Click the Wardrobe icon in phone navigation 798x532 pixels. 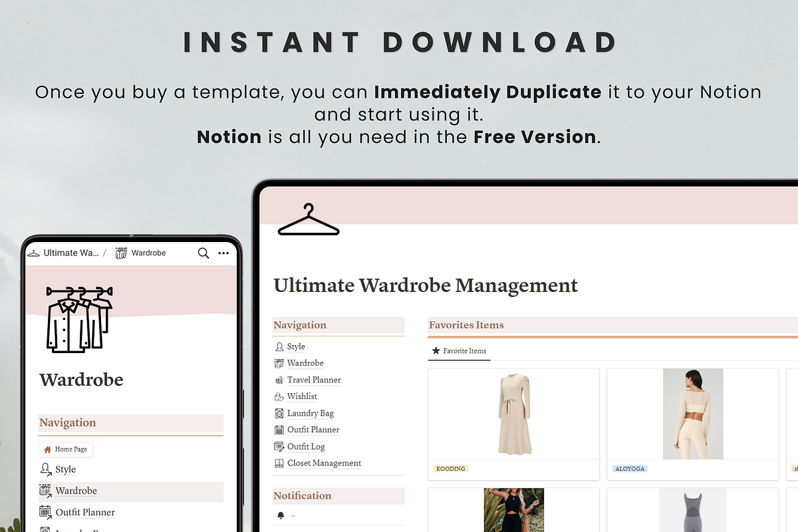coord(45,491)
